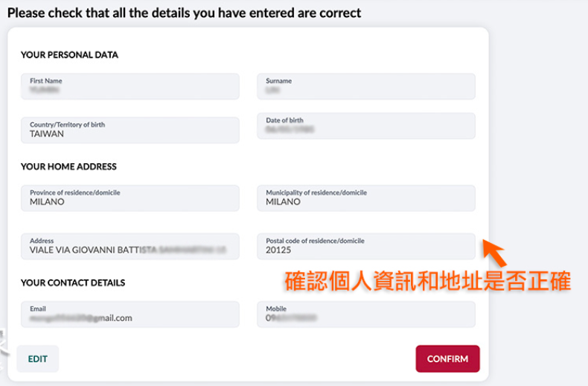Select the Municipality of residence/domicile field

pyautogui.click(x=365, y=197)
